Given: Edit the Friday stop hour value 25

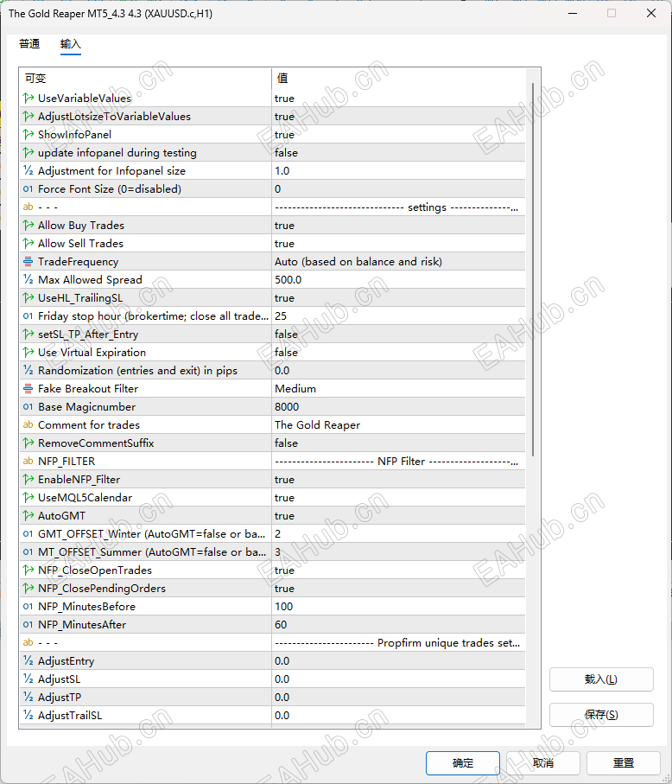Looking at the screenshot, I should coord(398,316).
